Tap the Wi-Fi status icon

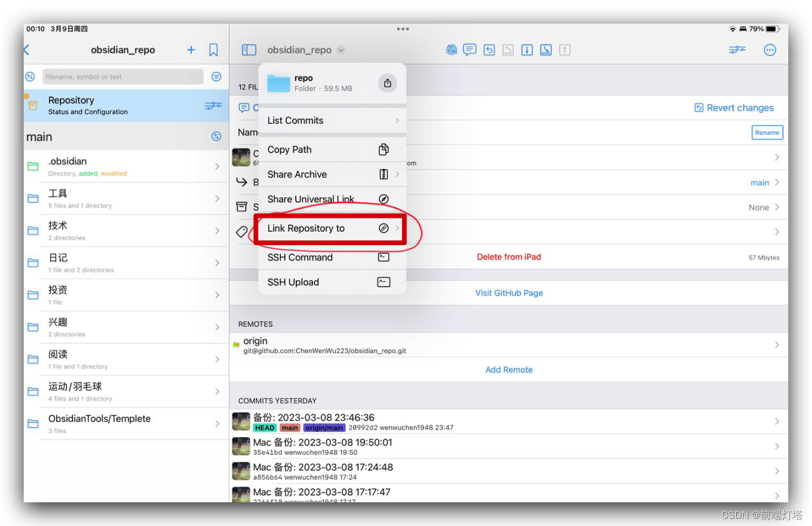[733, 28]
